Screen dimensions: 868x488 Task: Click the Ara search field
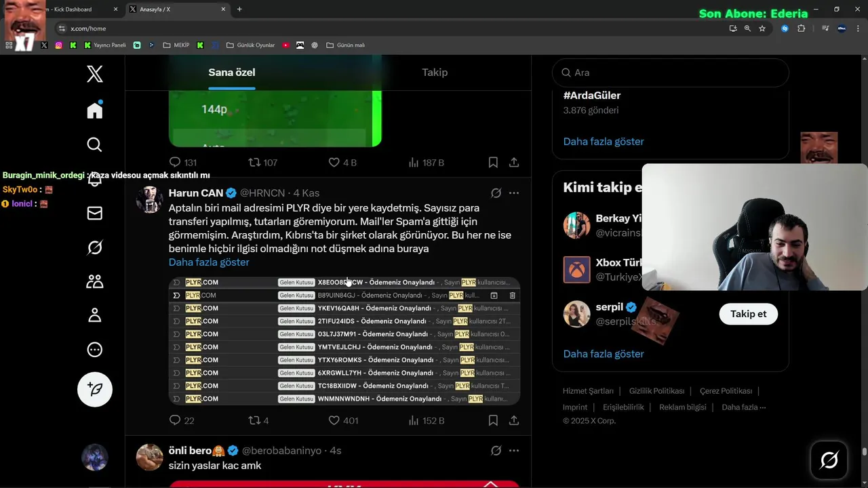point(671,73)
